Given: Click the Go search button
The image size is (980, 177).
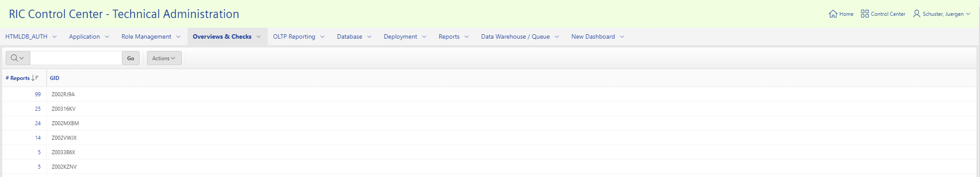Looking at the screenshot, I should click(131, 58).
